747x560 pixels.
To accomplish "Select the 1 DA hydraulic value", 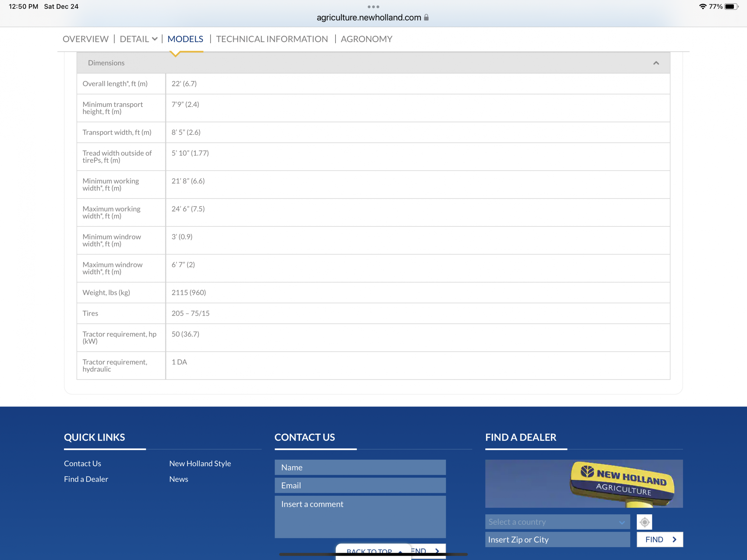I will [x=179, y=362].
